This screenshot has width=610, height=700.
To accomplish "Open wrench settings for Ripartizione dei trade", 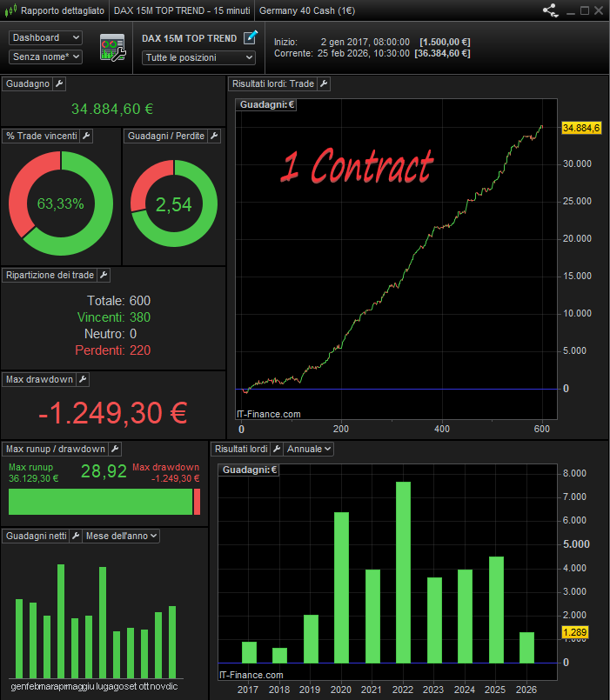I will pos(104,276).
